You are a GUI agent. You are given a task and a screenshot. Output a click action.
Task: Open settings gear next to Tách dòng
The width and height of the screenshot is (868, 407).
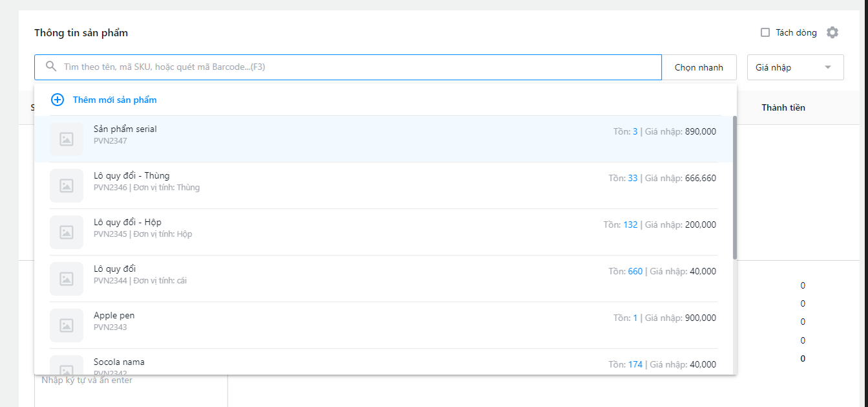[832, 32]
